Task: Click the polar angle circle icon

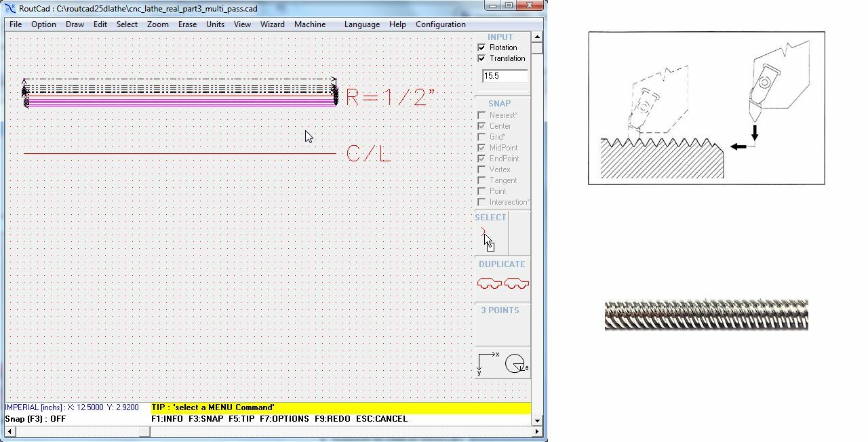Action: click(x=516, y=363)
